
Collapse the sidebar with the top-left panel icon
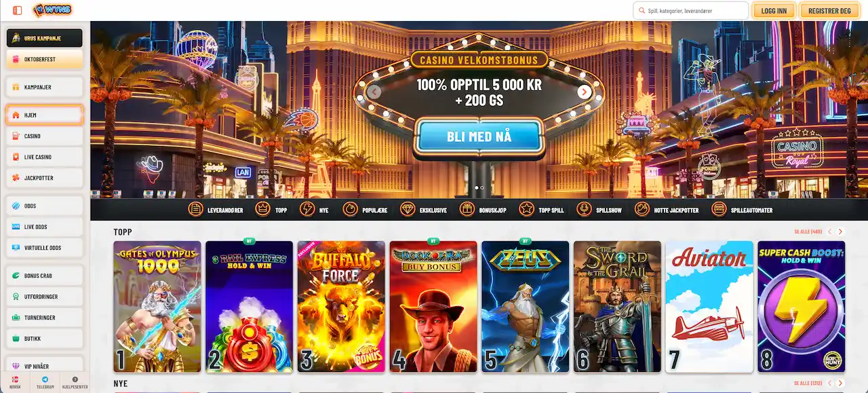click(18, 10)
